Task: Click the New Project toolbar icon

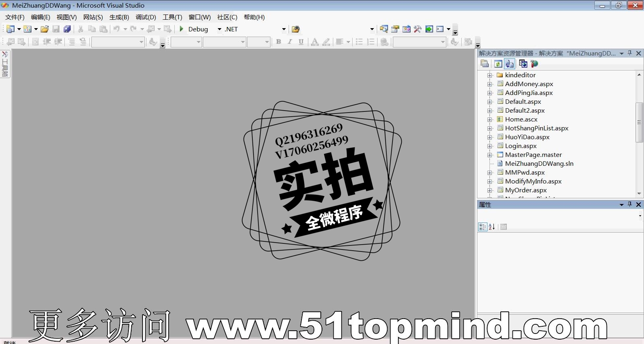Action: click(x=10, y=29)
